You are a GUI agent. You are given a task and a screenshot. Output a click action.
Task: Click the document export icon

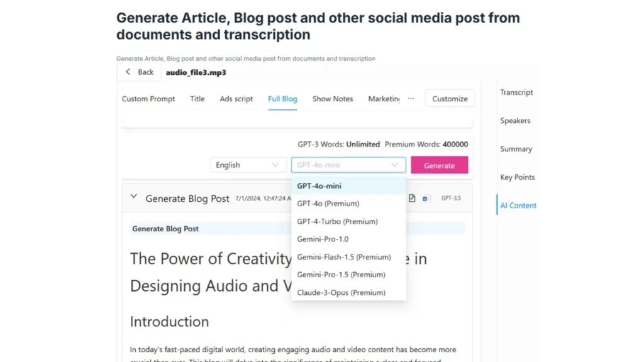(412, 199)
